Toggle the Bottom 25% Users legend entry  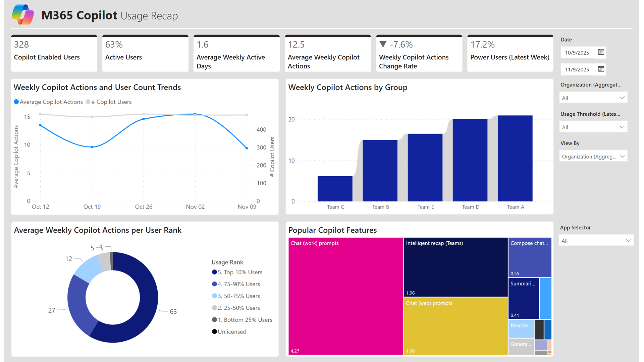pyautogui.click(x=214, y=320)
